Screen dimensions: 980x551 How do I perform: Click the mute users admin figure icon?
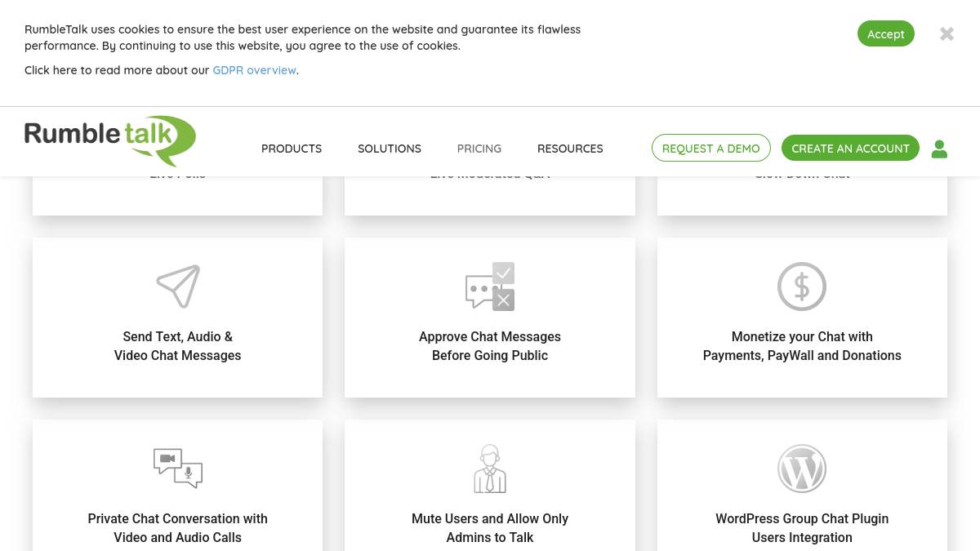(490, 469)
